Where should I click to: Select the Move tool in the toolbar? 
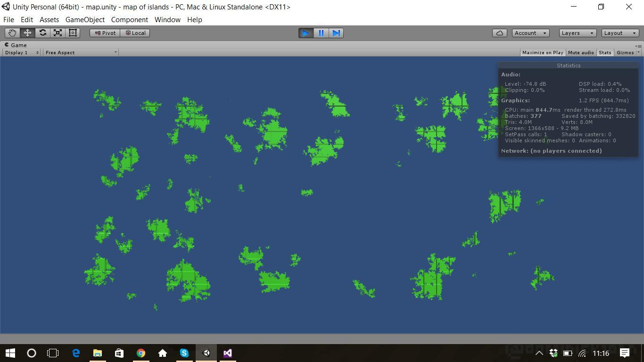[x=27, y=33]
